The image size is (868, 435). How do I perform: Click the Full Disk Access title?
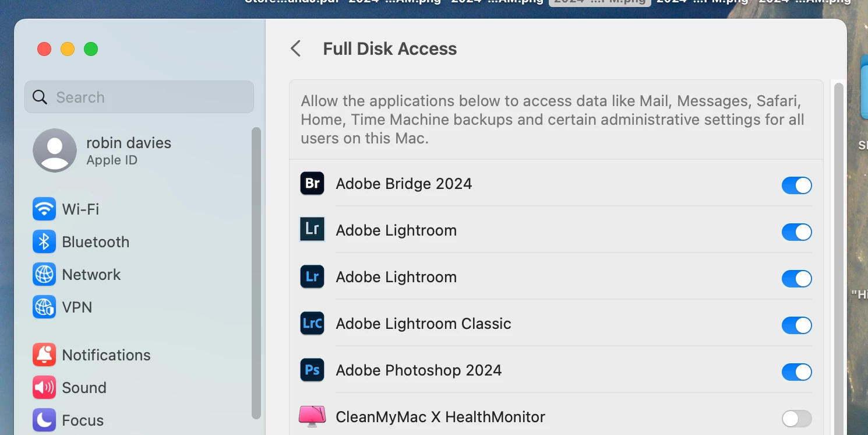point(390,48)
